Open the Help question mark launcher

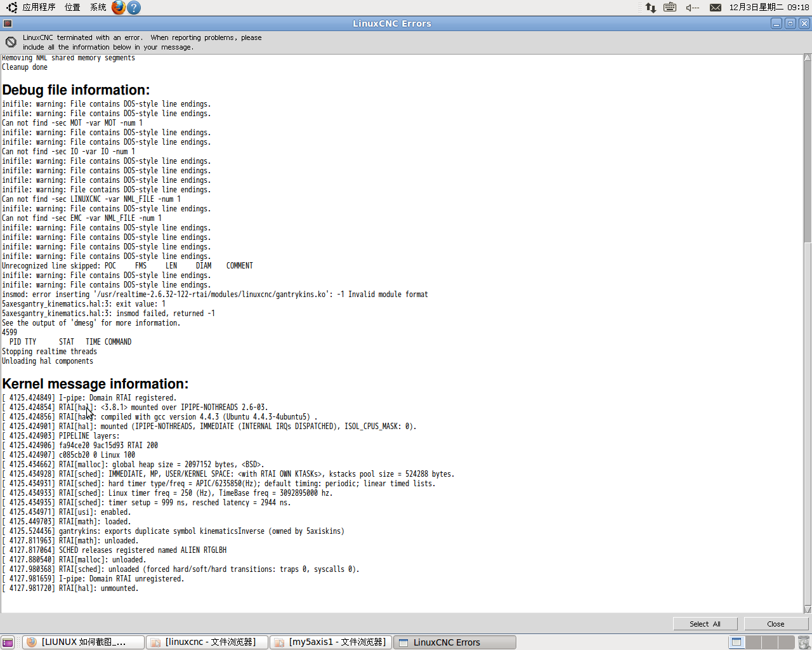point(134,8)
